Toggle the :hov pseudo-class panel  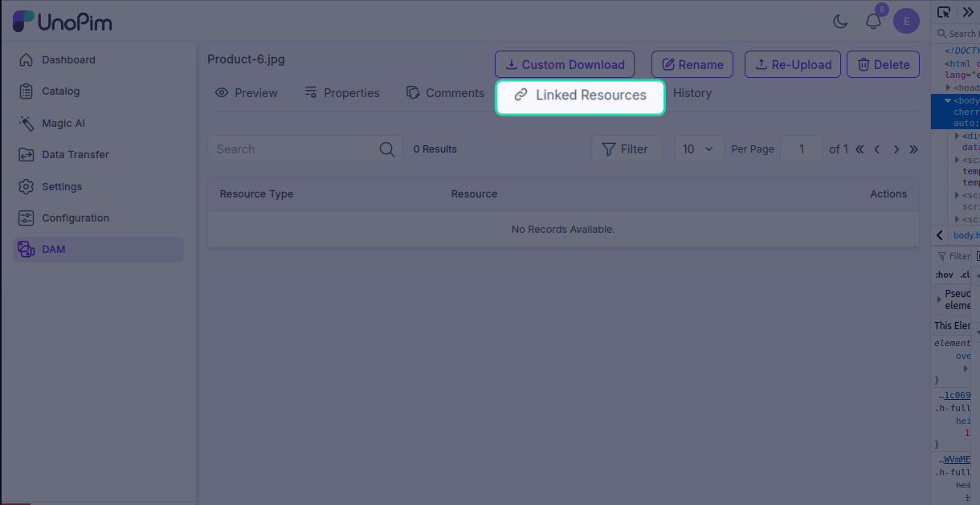coord(944,275)
